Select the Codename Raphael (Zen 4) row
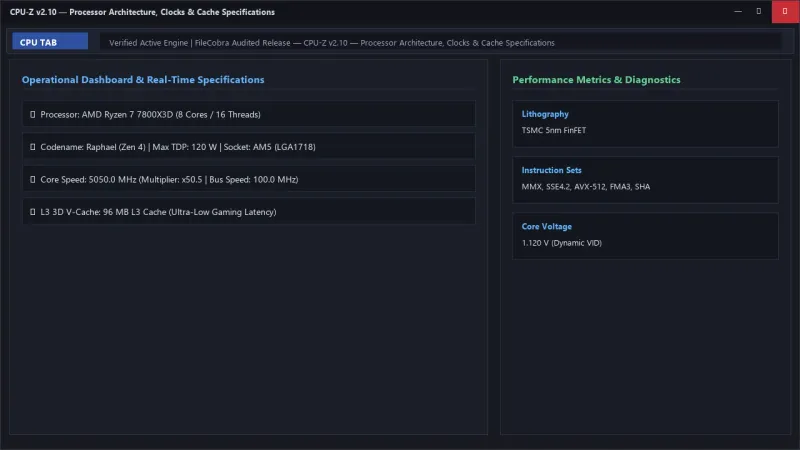Image resolution: width=800 pixels, height=450 pixels. coord(249,146)
